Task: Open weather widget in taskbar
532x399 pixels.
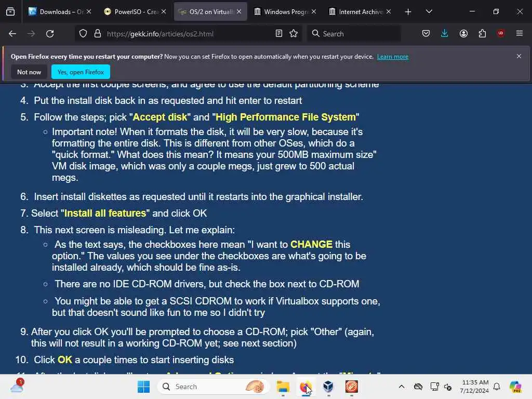Action: click(17, 386)
